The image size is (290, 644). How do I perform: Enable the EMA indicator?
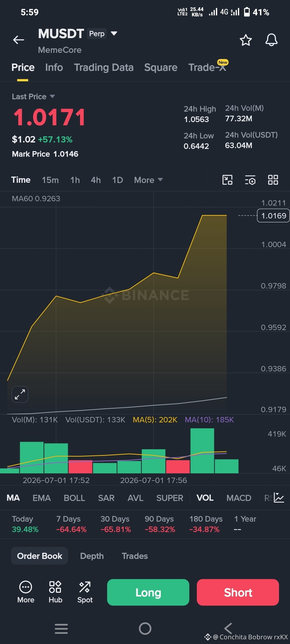point(42,498)
